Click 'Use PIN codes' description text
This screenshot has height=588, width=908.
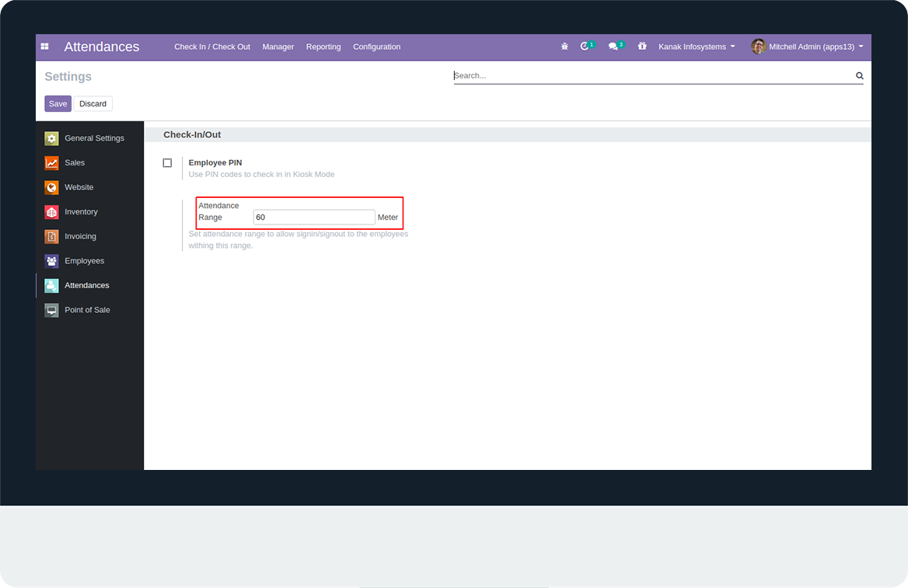tap(262, 174)
